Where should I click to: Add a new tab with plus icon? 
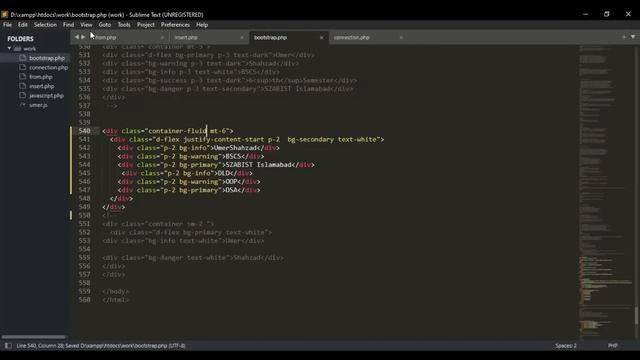(x=624, y=37)
